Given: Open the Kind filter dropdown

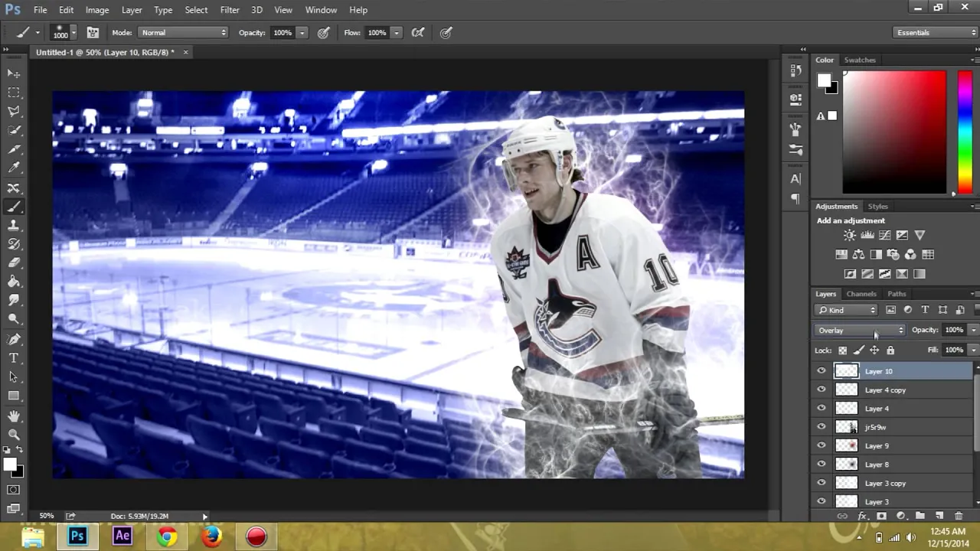Looking at the screenshot, I should coord(847,310).
